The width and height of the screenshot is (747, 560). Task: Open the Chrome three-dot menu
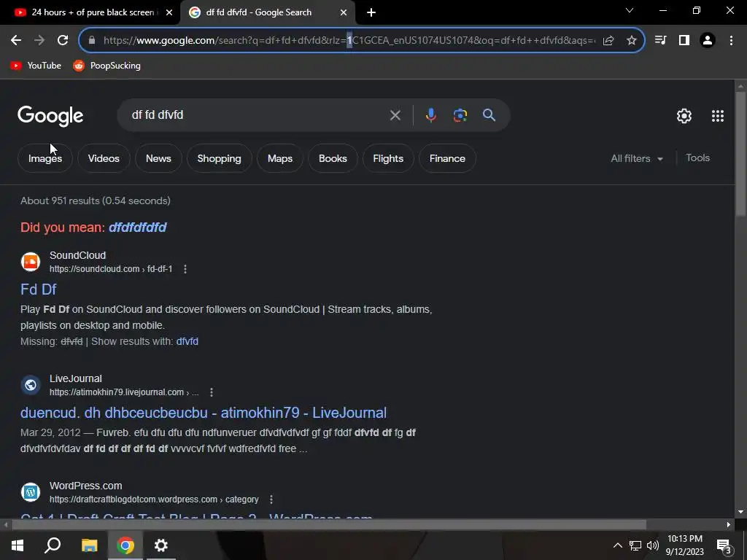(731, 41)
